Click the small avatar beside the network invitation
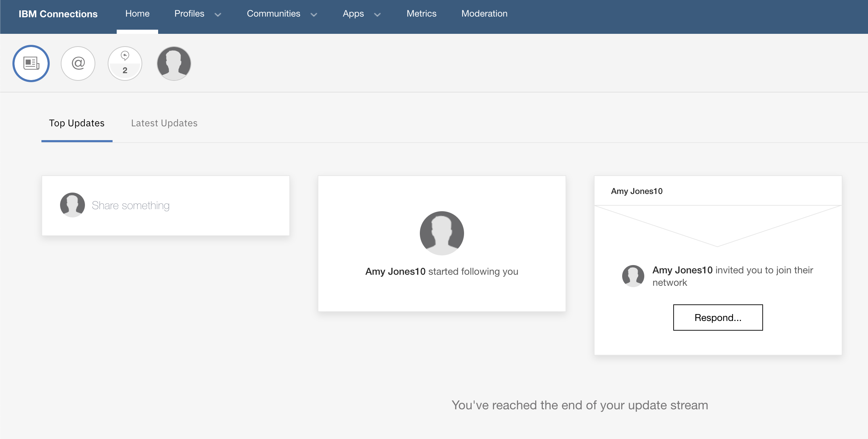The image size is (868, 439). 633,276
